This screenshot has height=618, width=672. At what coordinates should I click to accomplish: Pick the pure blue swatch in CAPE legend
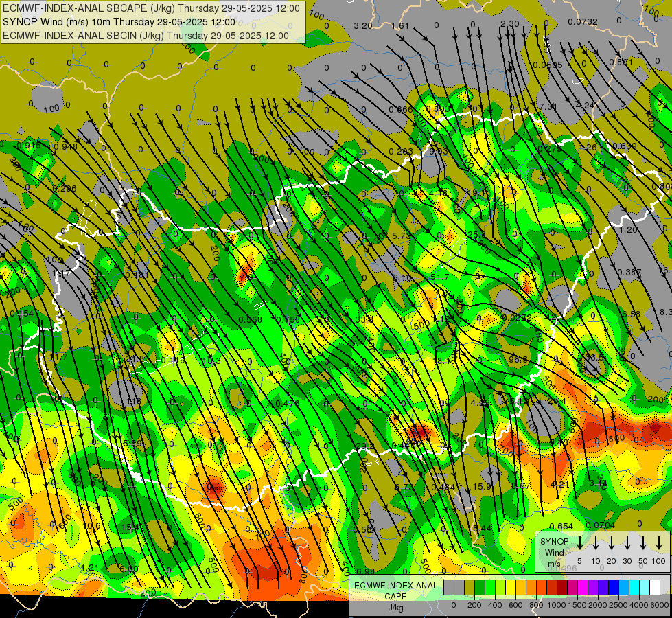(613, 587)
